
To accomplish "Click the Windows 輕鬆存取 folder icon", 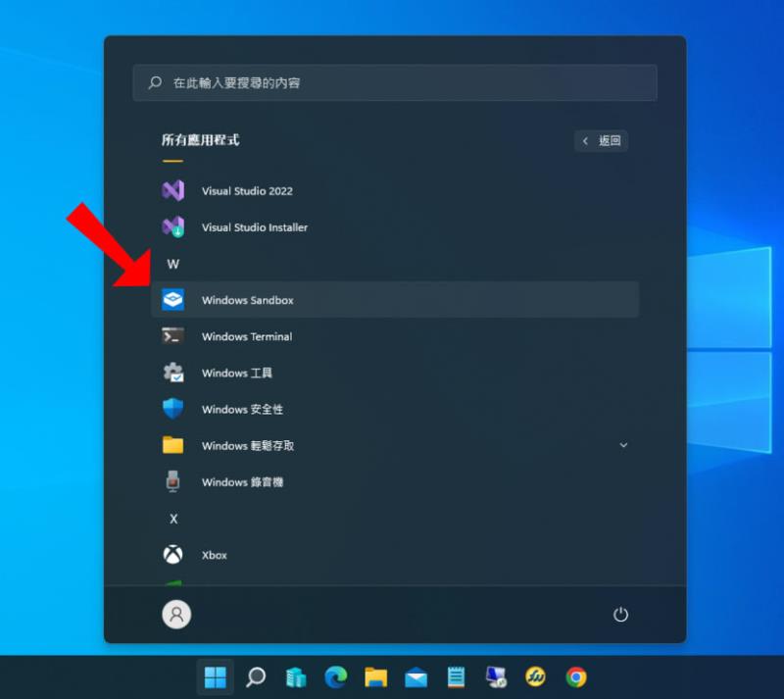I will [x=173, y=445].
